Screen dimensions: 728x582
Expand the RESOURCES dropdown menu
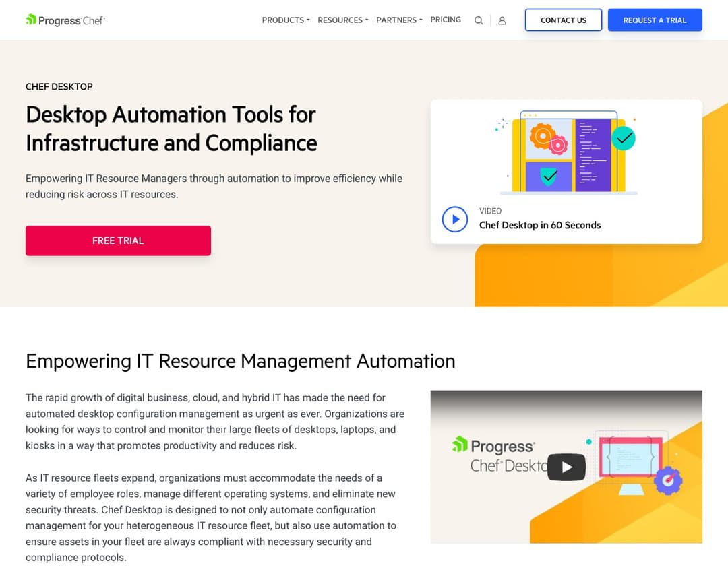click(342, 20)
